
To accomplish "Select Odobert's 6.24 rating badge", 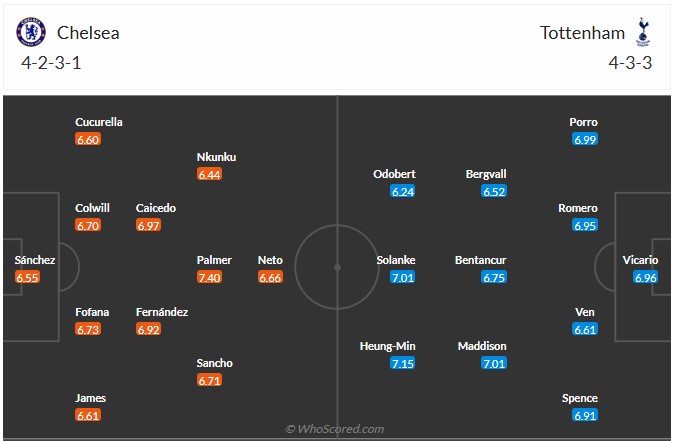I will pos(403,191).
